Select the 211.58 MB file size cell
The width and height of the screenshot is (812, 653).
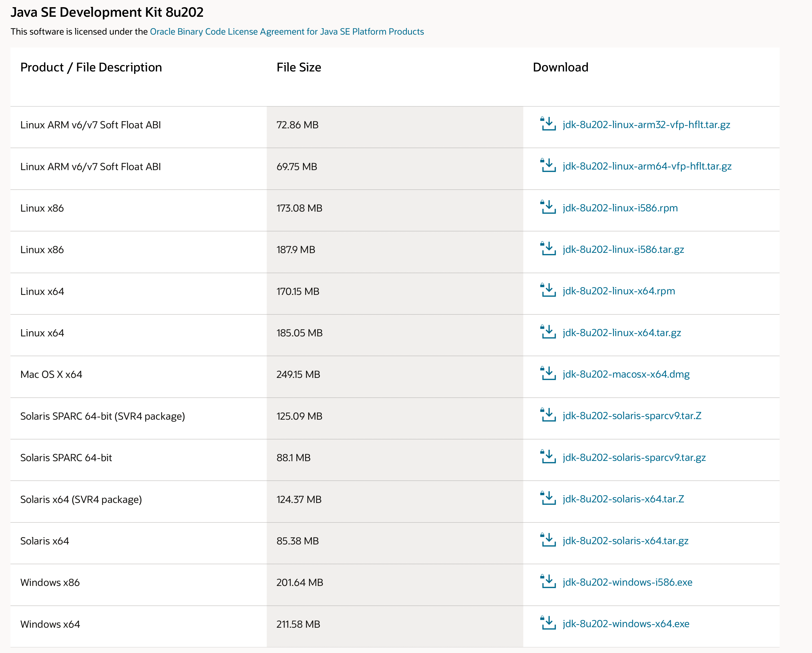(x=395, y=626)
